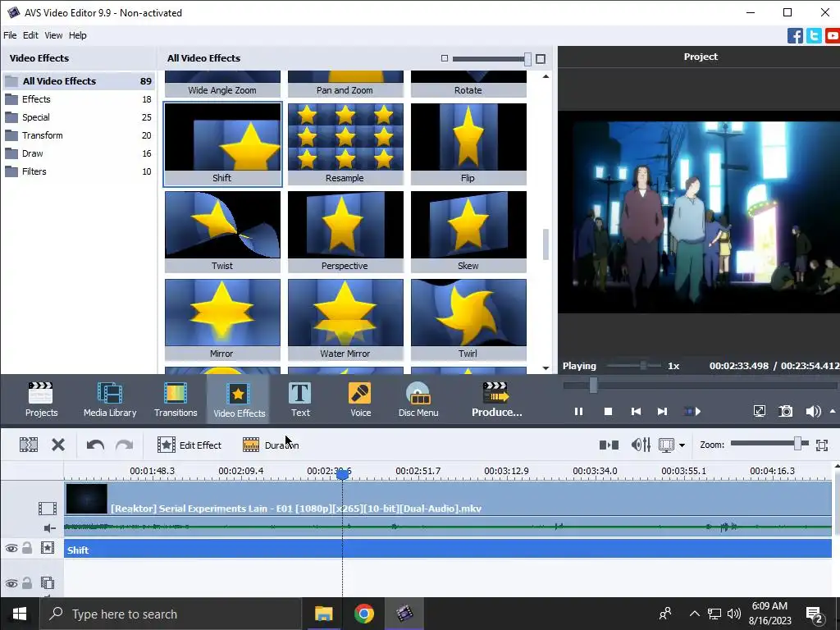Open the View menu
The width and height of the screenshot is (840, 630).
coord(53,35)
